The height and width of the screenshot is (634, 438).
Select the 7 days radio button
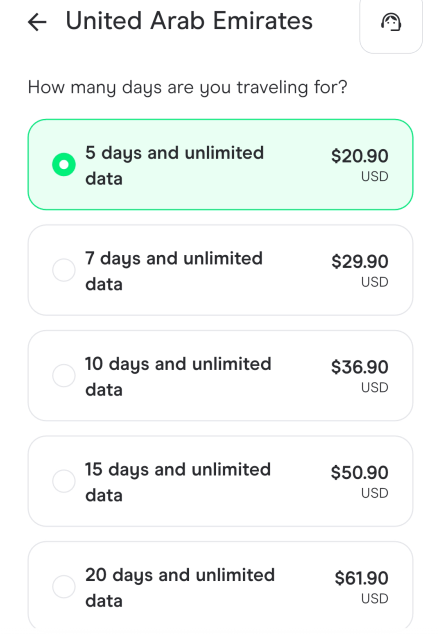(x=64, y=270)
